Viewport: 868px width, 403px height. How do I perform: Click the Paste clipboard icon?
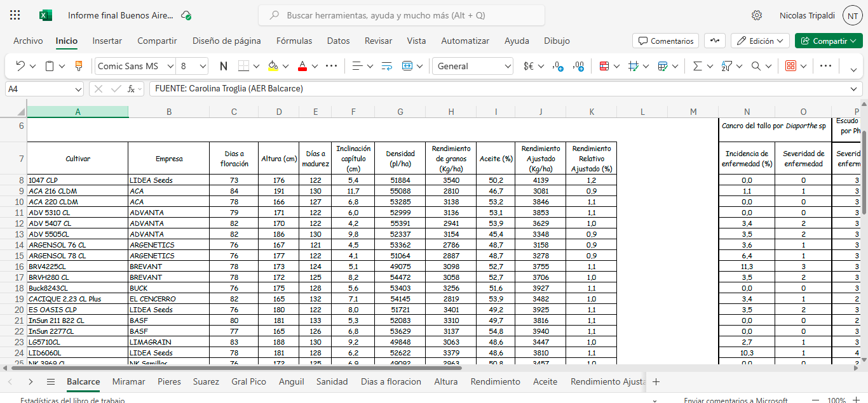point(50,66)
